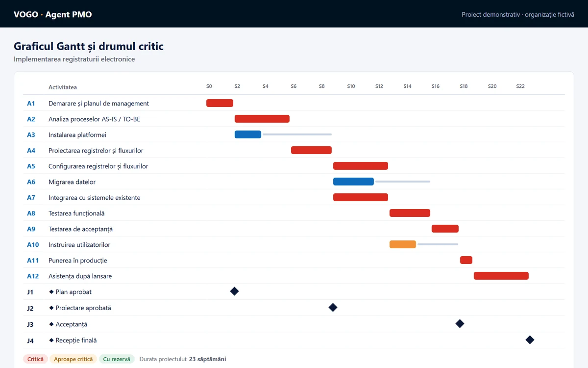Click the A3 gray slack line
Screen dimensions: 588x368
click(x=297, y=134)
